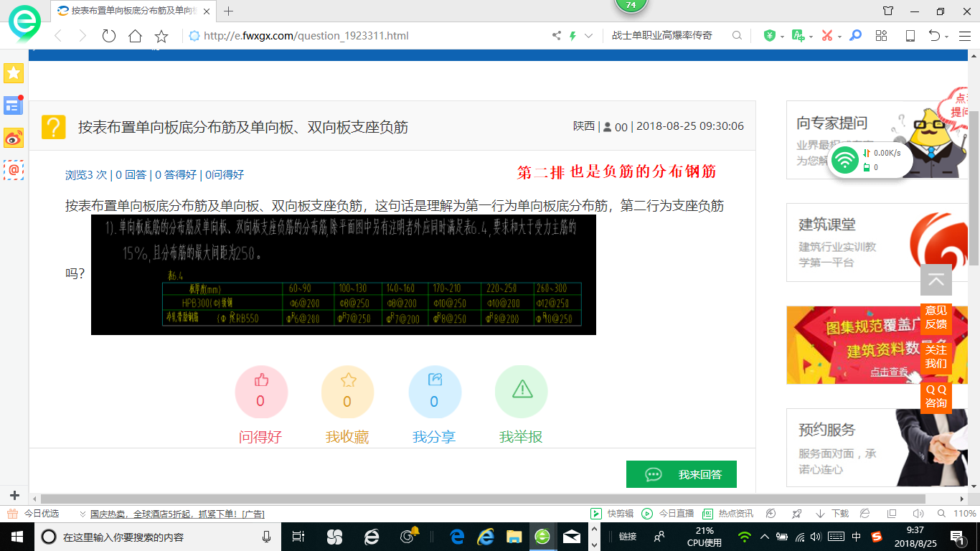980x551 pixels.
Task: Open the scissors screenshot dropdown arrow
Action: coord(839,37)
